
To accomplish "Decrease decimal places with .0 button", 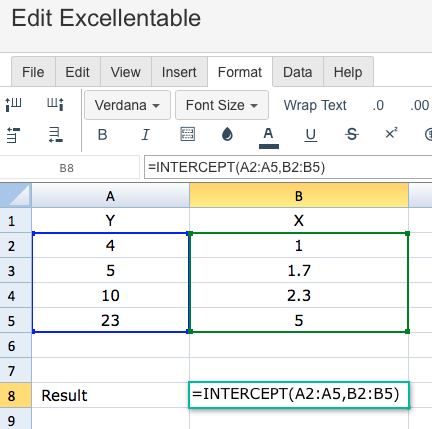I will click(x=378, y=105).
